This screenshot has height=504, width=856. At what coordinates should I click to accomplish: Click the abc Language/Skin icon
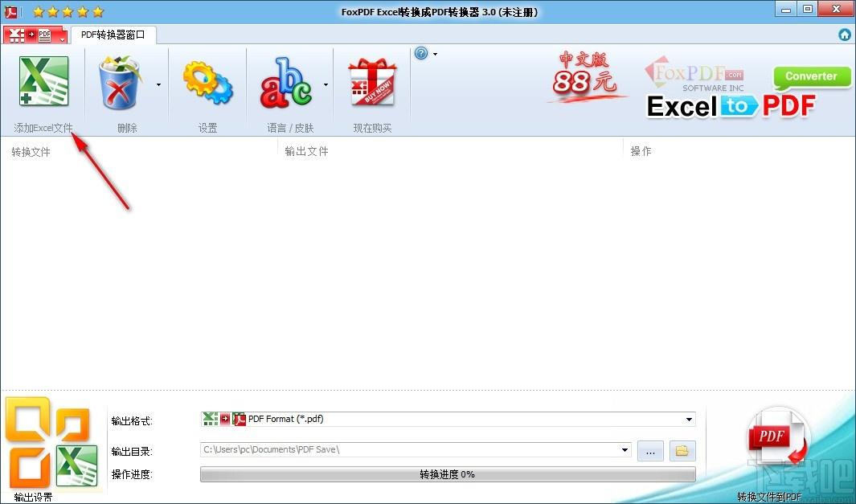[286, 83]
